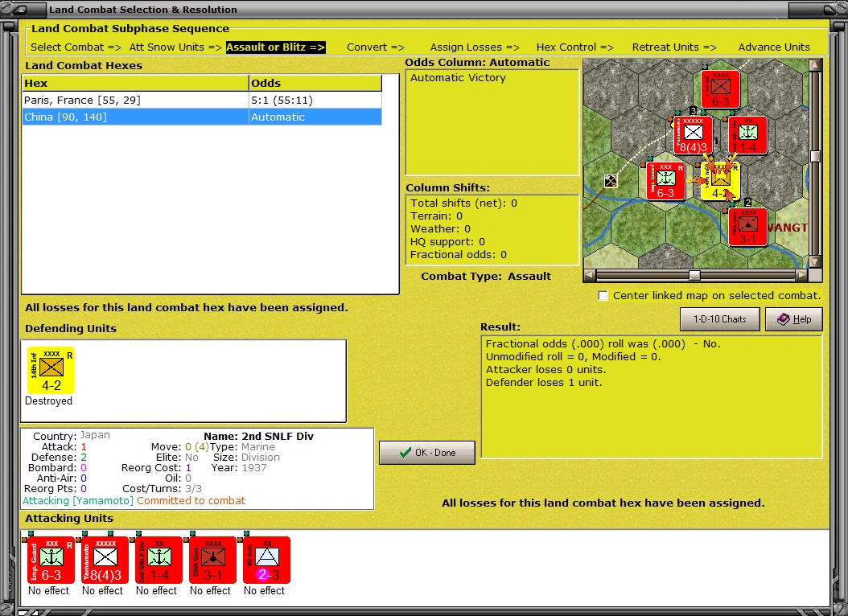848x616 pixels.
Task: Click the map's vertical scrollbar up arrow
Action: click(x=816, y=65)
